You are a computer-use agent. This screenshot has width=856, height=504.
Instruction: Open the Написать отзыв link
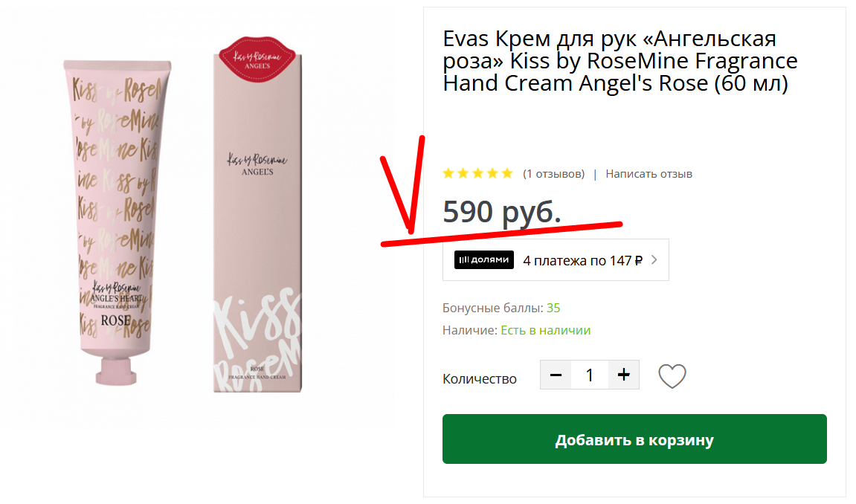tap(649, 174)
